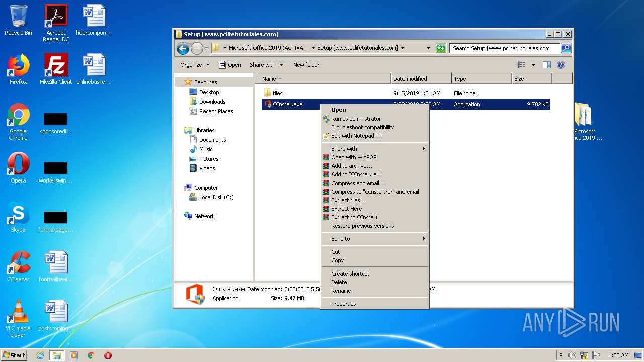Click the Opera taskbar icon
The height and width of the screenshot is (362, 644).
[108, 355]
